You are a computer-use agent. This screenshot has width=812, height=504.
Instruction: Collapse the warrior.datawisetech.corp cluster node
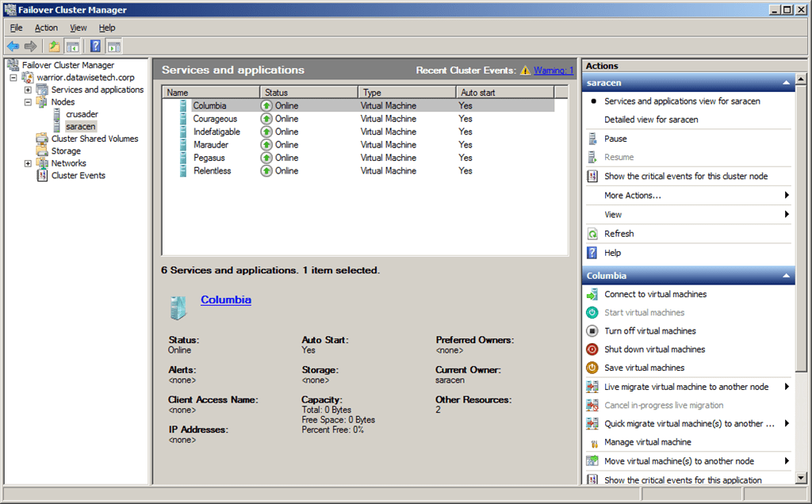coord(13,78)
